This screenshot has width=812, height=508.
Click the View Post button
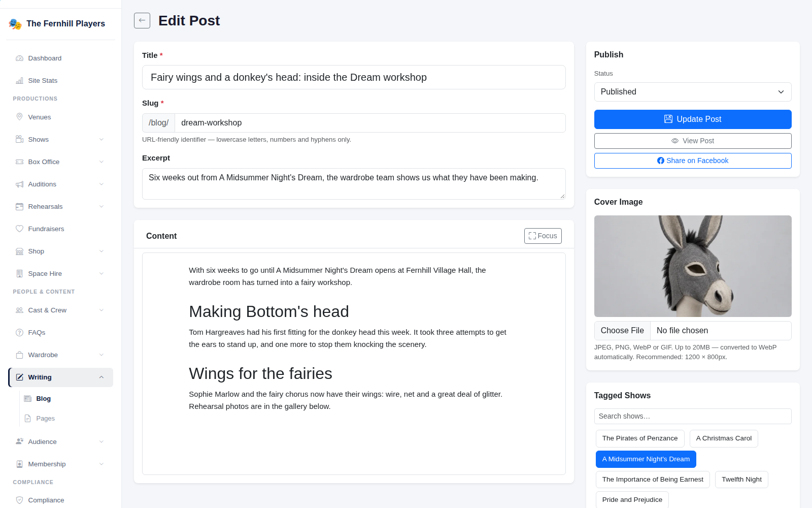(693, 141)
